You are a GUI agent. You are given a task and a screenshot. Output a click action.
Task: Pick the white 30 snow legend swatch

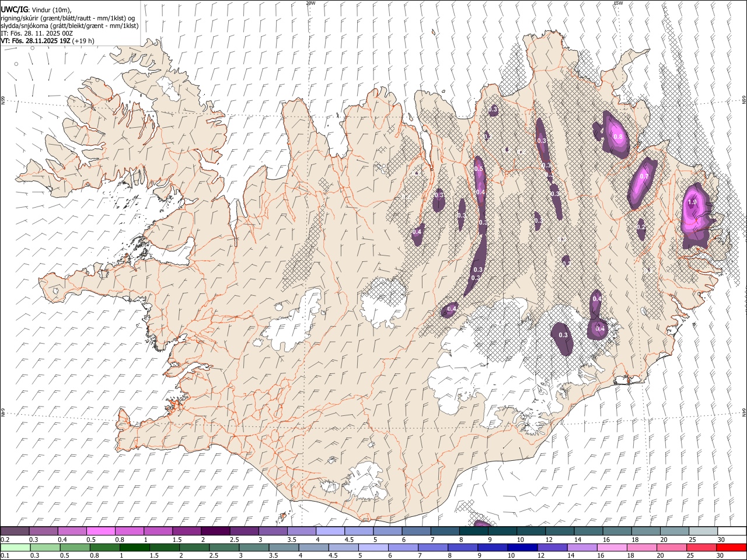point(732,531)
